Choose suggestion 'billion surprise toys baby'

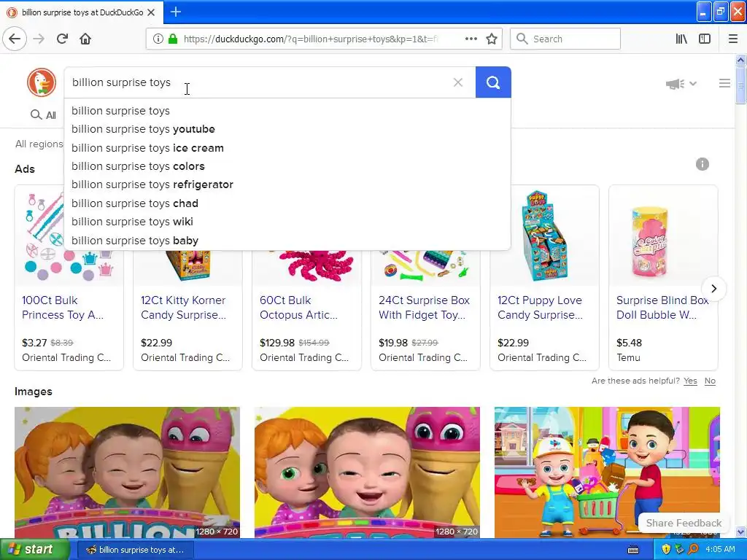click(287, 241)
